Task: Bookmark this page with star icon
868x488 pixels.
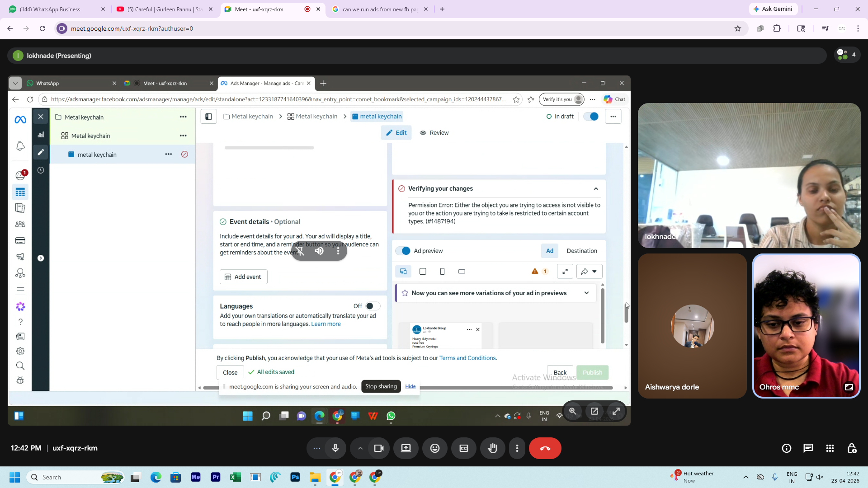Action: (x=738, y=28)
